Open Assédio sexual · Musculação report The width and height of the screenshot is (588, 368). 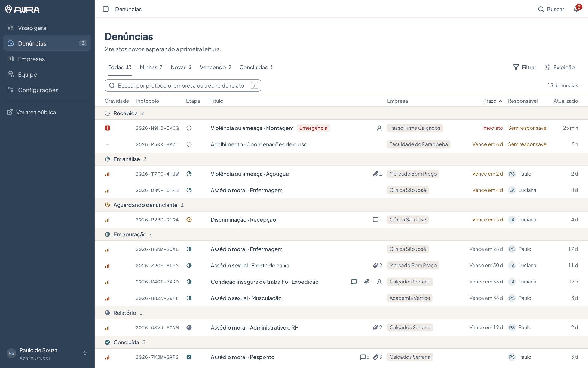[341, 298]
